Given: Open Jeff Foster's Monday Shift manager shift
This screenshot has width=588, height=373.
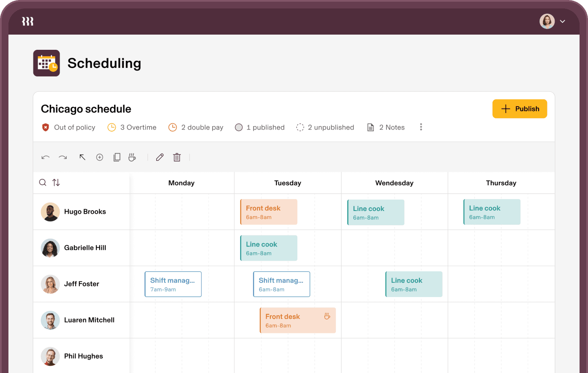Looking at the screenshot, I should [x=173, y=284].
